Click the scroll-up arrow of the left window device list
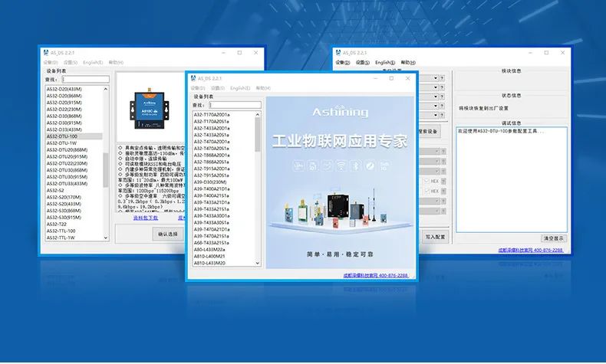Viewport: 606px width, 364px height. [x=106, y=89]
